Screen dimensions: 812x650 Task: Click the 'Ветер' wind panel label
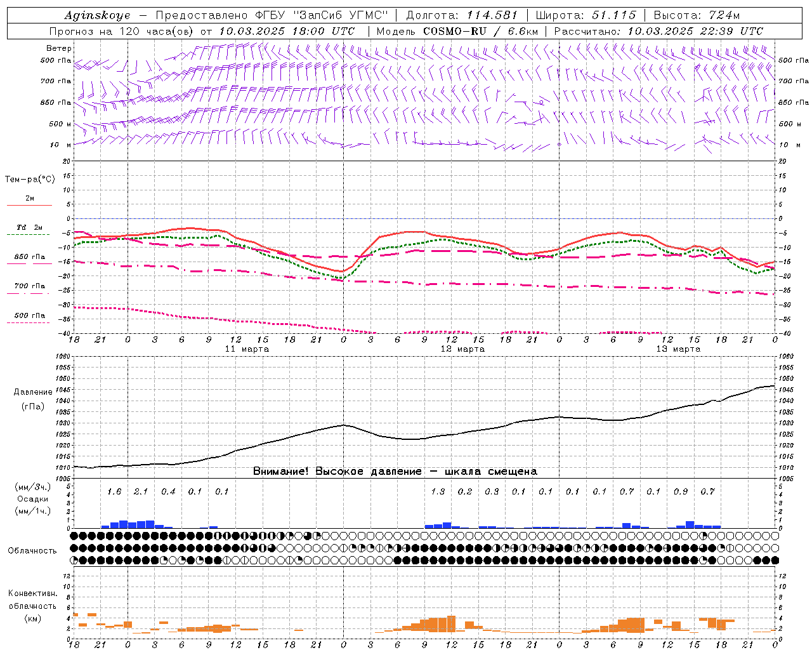coord(59,48)
